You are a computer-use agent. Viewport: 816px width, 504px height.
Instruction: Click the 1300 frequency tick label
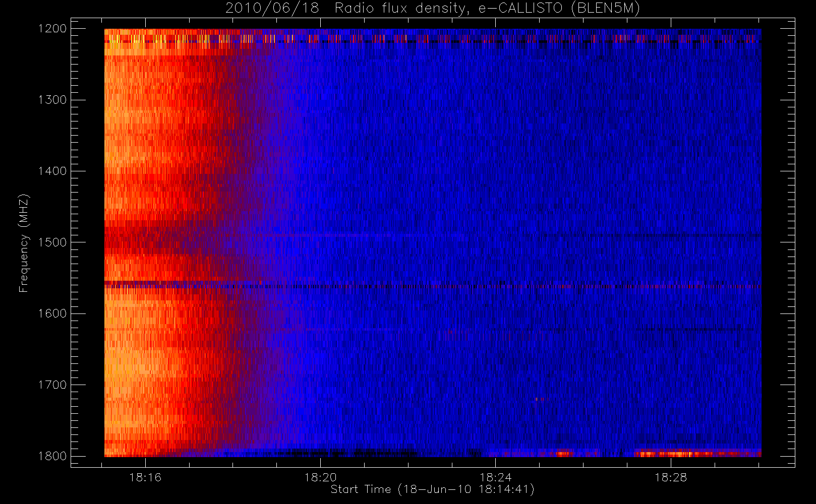tap(52, 100)
